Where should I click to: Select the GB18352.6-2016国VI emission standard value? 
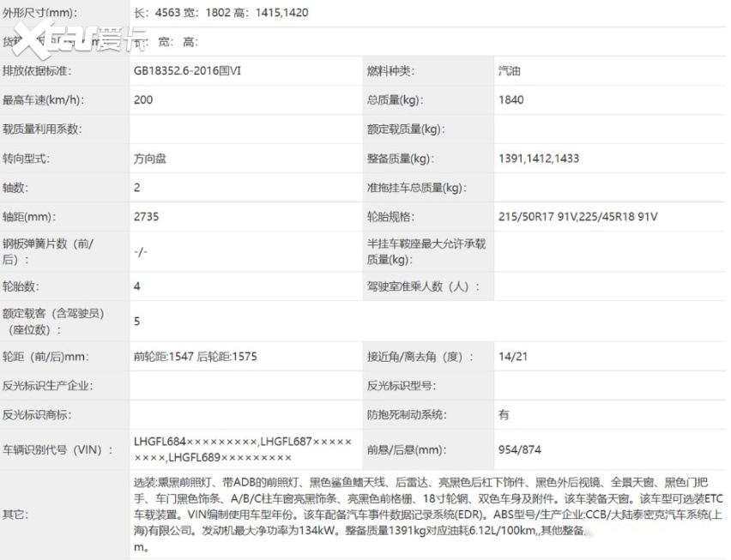pyautogui.click(x=187, y=71)
